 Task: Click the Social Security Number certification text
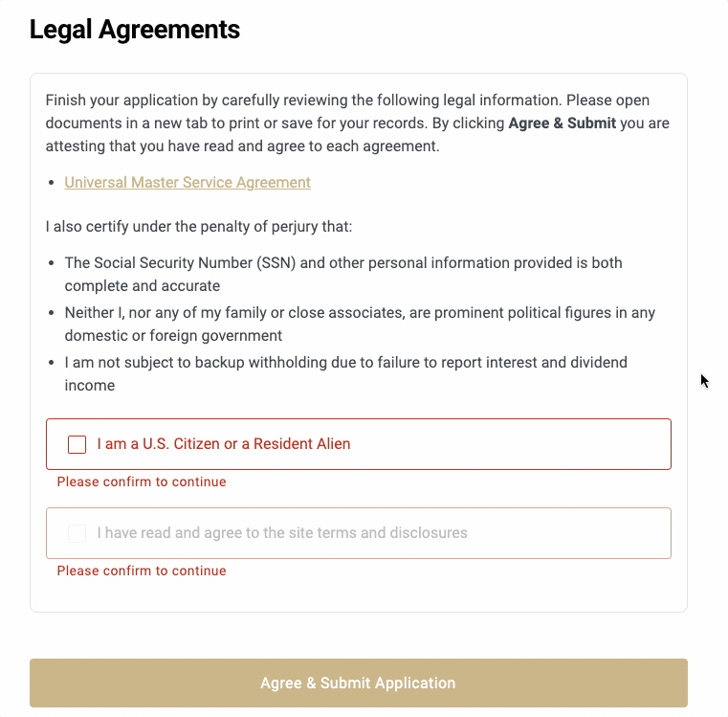[342, 263]
